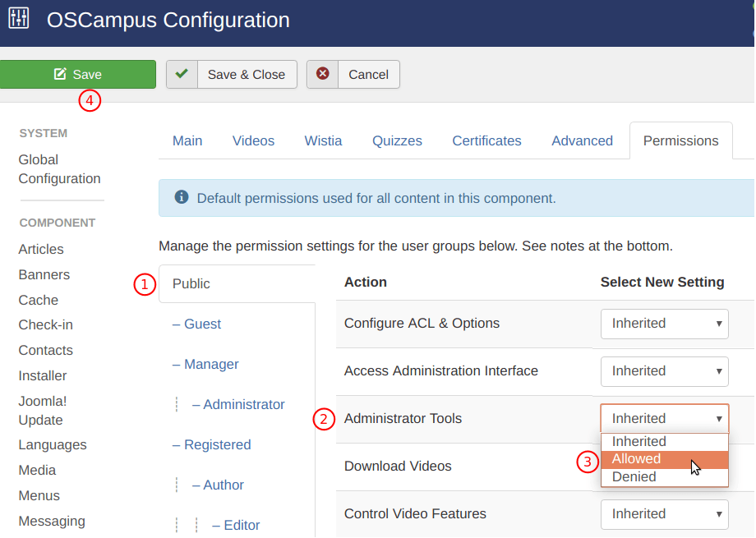Click the Download Videos action label
The height and width of the screenshot is (538, 756).
coord(398,467)
